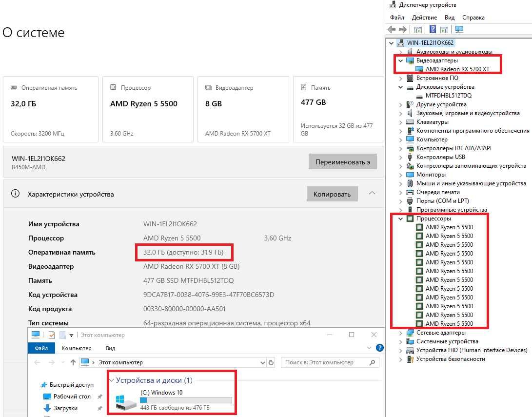Image resolution: width=532 pixels, height=417 pixels.
Task: Select AMD Radeon RX 5700 XT in device tree
Action: tap(457, 69)
